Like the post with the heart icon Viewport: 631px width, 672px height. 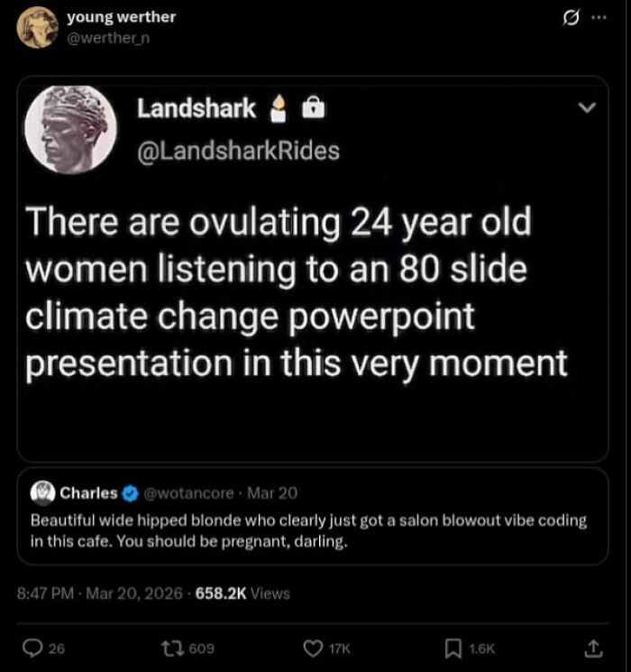pyautogui.click(x=313, y=649)
